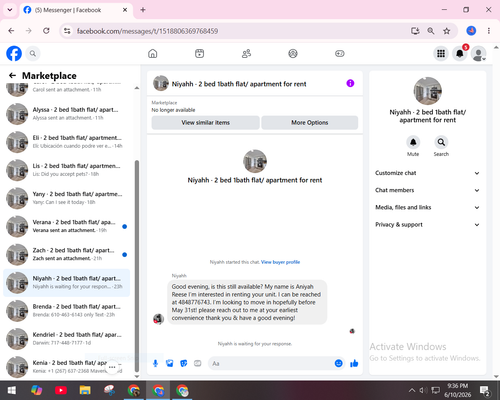Screen dimensions: 500x400
Task: Go back from Marketplace chats list
Action: point(12,76)
